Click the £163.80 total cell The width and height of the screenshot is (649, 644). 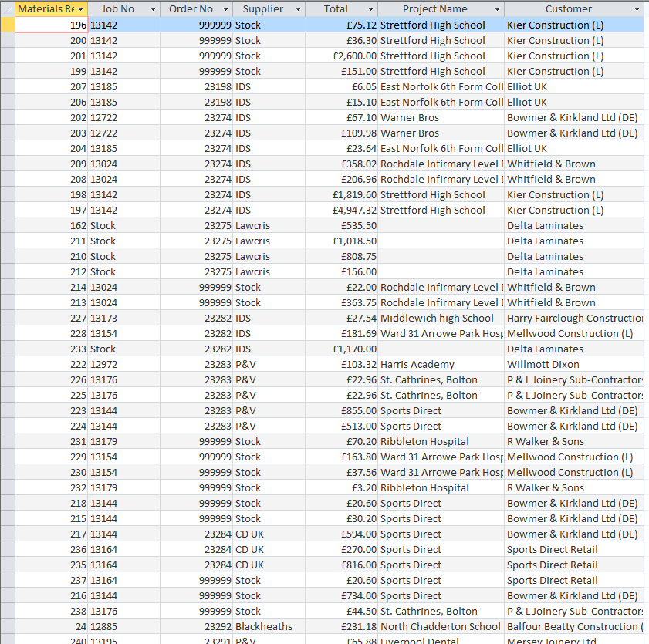point(341,457)
